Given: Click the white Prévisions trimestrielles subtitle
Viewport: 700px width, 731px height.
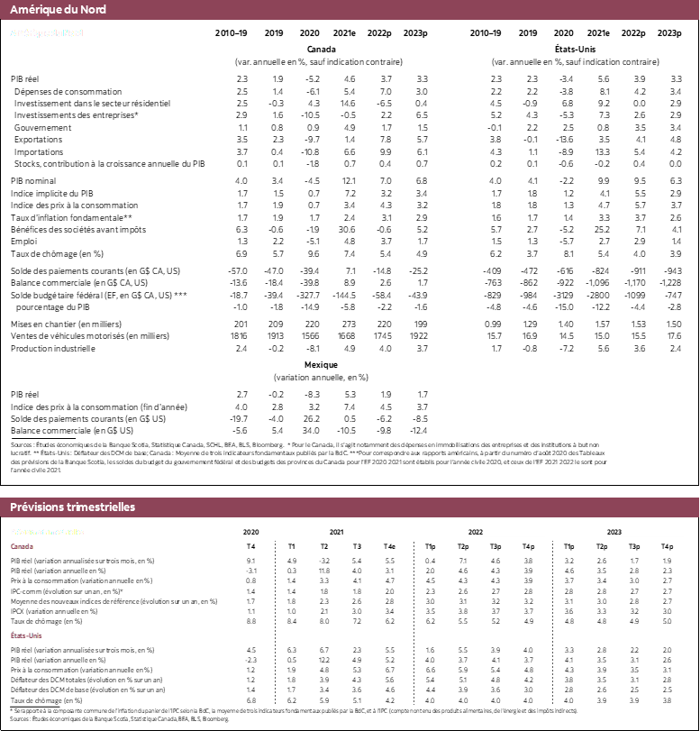Looking at the screenshot, I should point(47,533).
